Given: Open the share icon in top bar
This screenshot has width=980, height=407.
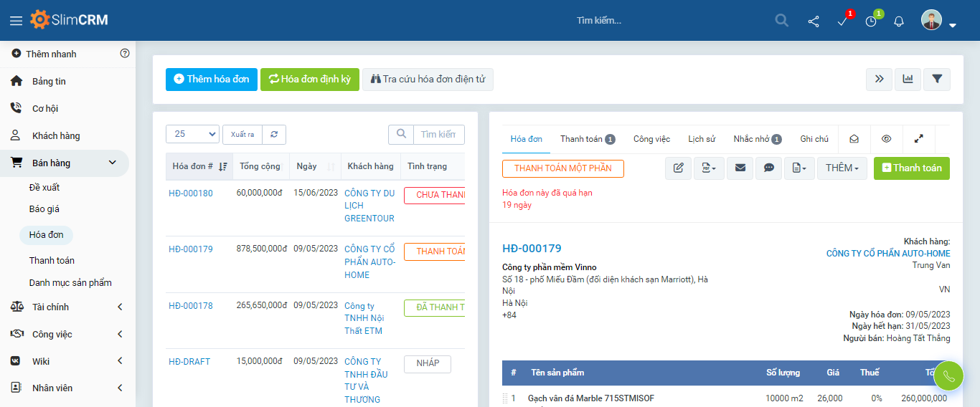Looking at the screenshot, I should 814,21.
